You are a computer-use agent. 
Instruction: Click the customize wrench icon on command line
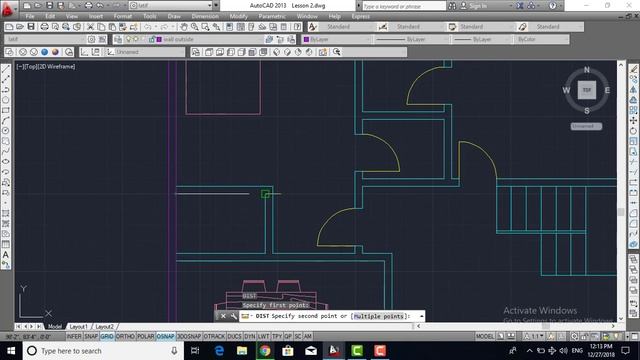[233, 316]
